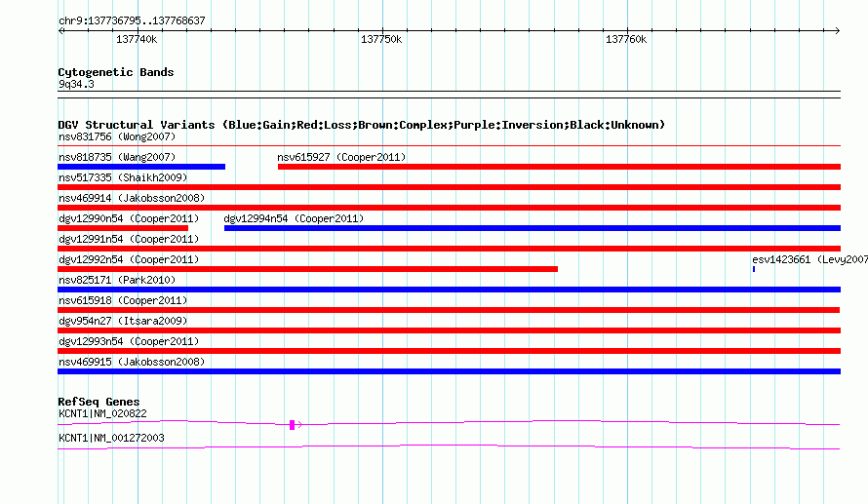Click the nsv615927 (Cooper2011) label
Screen dimensions: 868x504
[341, 157]
